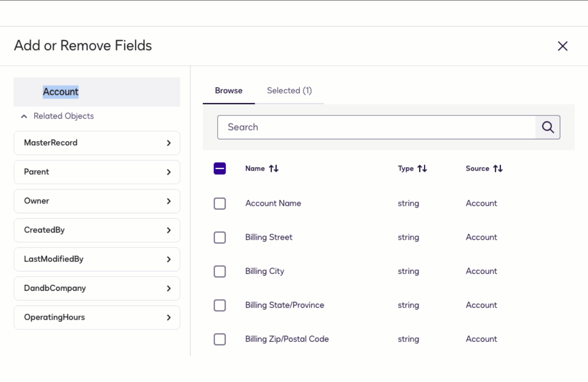Expand the CreatedBy related object

(x=97, y=230)
